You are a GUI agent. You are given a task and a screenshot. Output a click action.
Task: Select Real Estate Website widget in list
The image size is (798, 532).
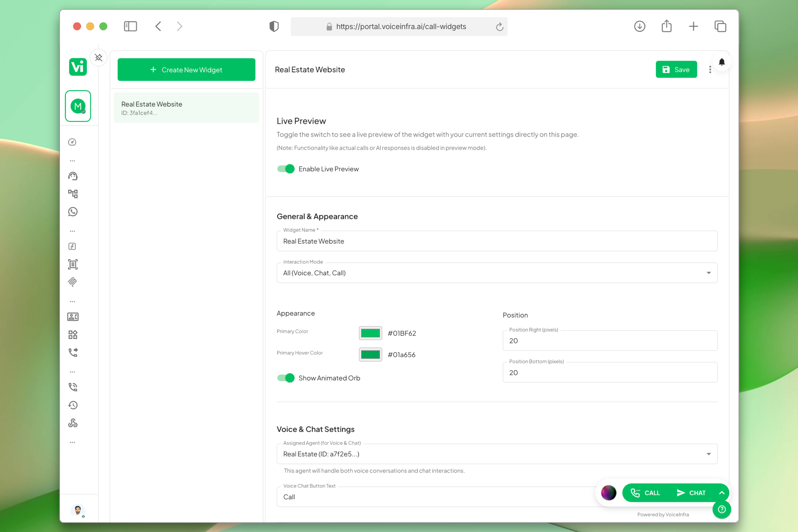click(x=186, y=108)
